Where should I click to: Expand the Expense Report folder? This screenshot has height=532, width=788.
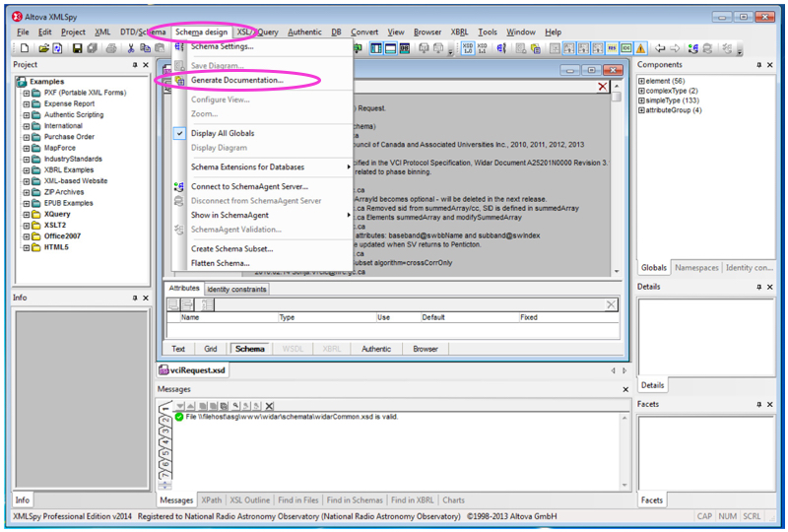27,104
